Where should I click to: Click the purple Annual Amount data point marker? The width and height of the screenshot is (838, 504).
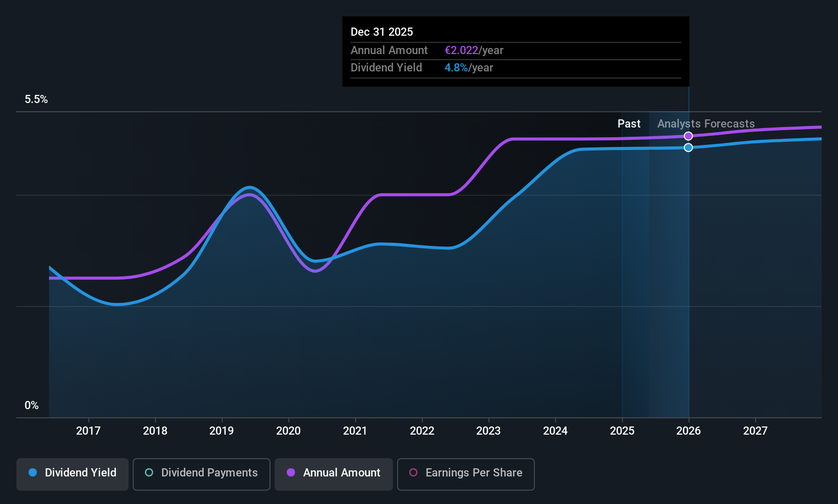pos(688,136)
